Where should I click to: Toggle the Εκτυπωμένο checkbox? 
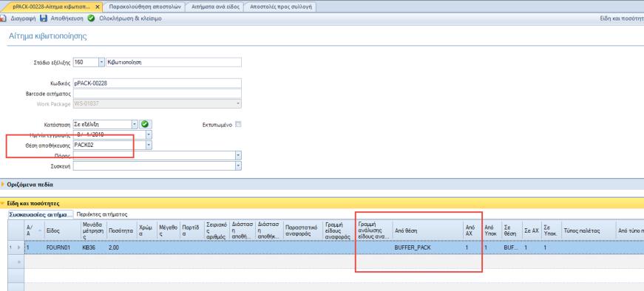(x=237, y=124)
